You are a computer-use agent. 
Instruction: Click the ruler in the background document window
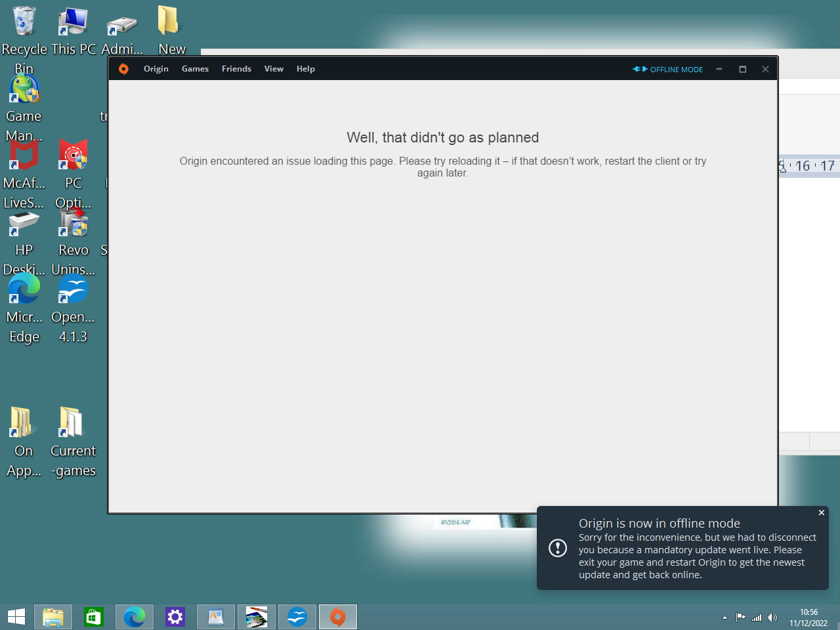pos(809,166)
